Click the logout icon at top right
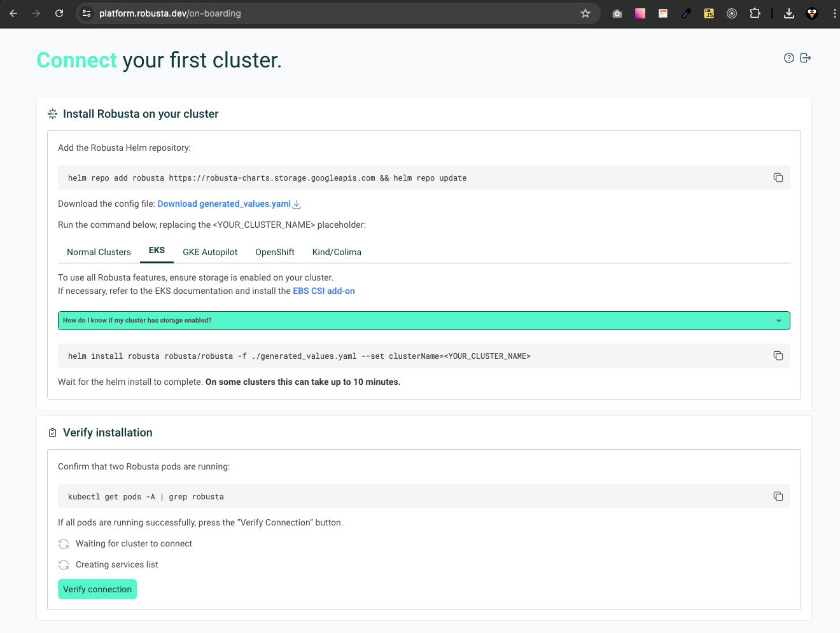The image size is (840, 633). [x=806, y=58]
